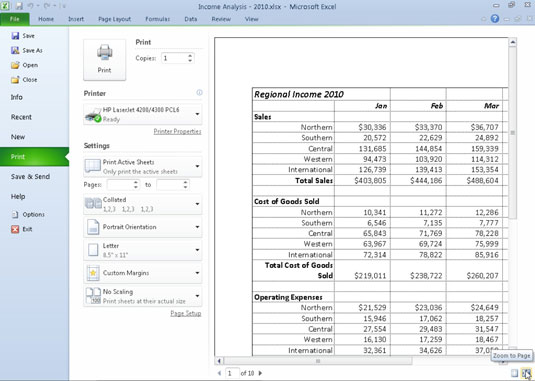The image size is (535, 381).
Task: Click the $403,805 January total sales value
Action: (370, 180)
